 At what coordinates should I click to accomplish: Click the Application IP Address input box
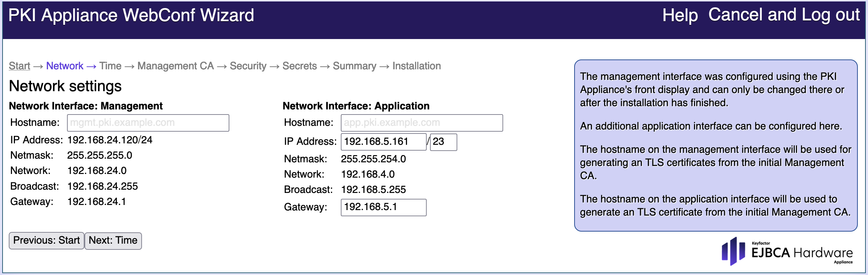(383, 142)
